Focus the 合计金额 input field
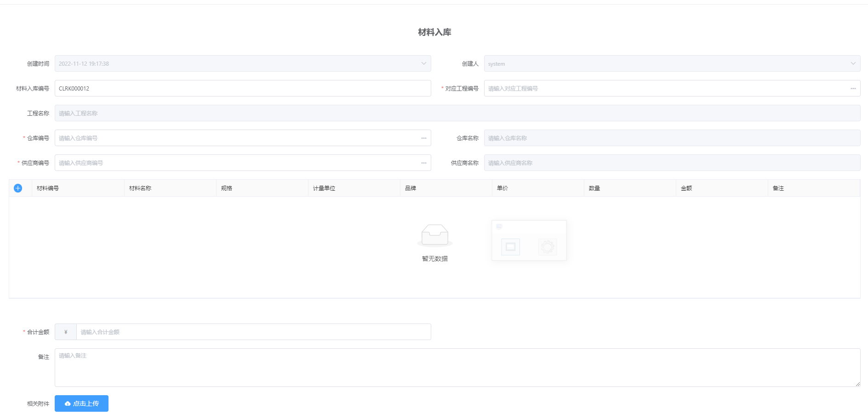The width and height of the screenshot is (868, 420). [x=254, y=332]
